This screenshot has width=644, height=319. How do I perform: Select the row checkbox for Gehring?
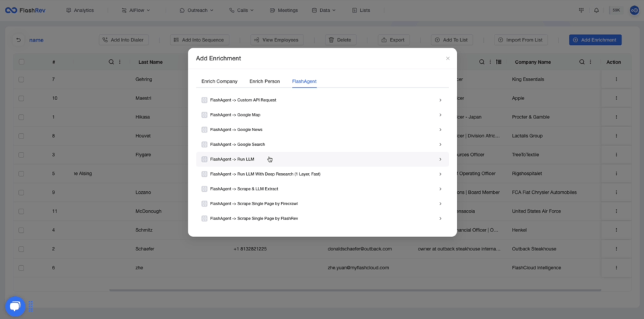(21, 80)
